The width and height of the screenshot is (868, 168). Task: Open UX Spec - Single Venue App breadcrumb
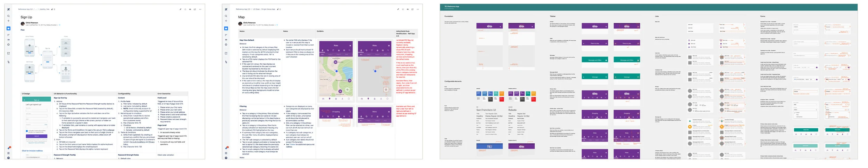click(264, 9)
